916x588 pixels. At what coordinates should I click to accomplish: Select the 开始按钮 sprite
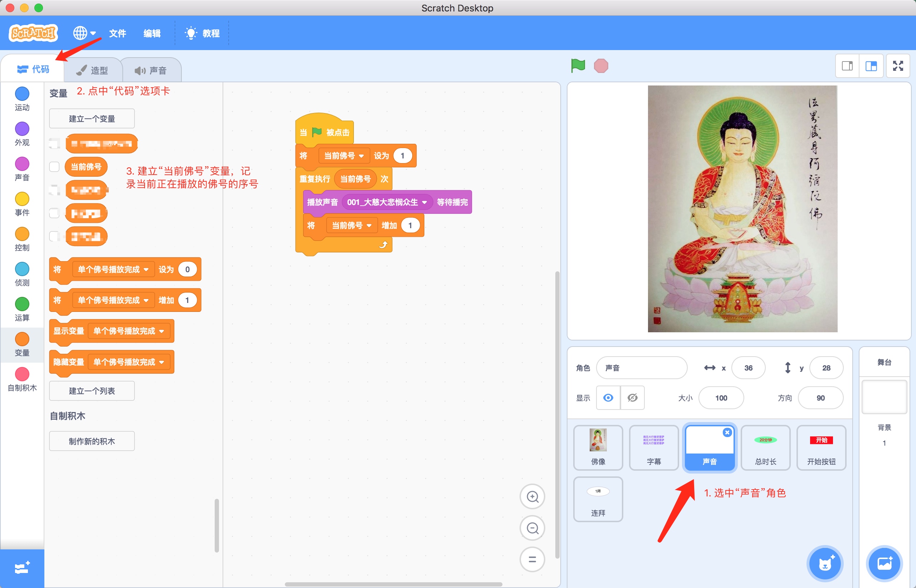point(821,447)
